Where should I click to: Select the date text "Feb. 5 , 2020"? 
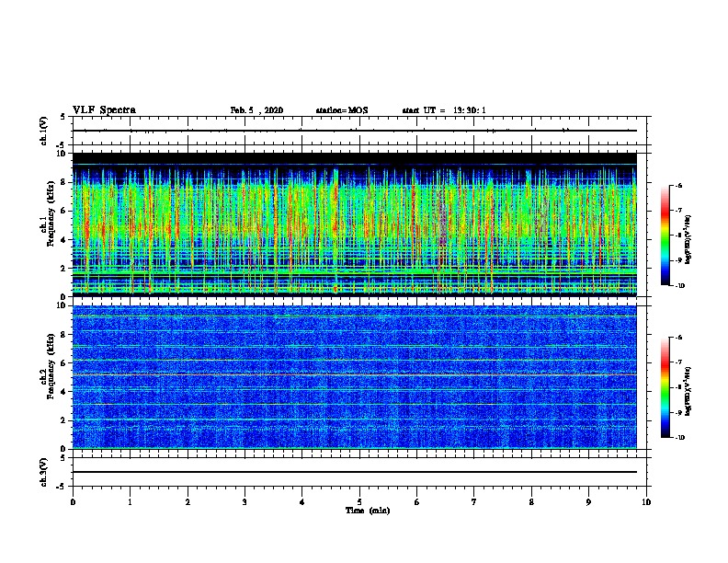coord(256,110)
